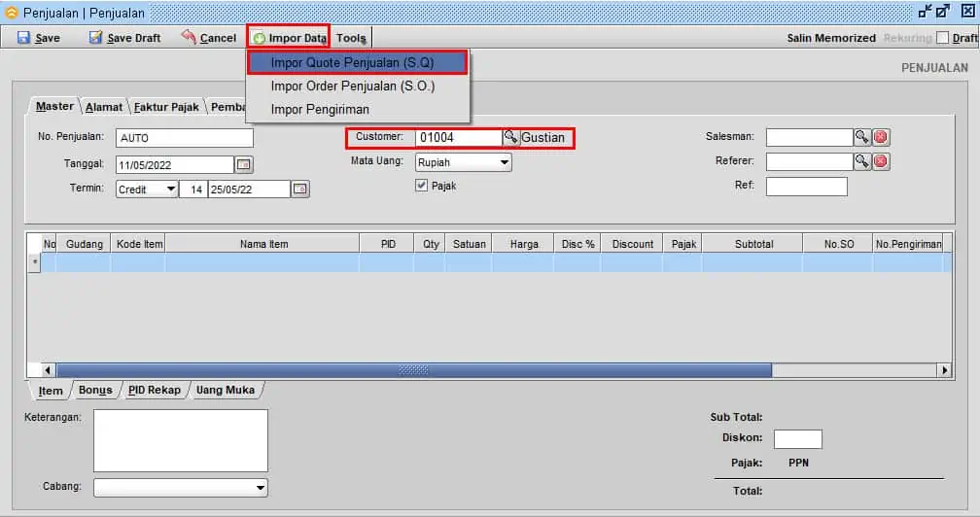The width and height of the screenshot is (980, 517).
Task: Click the Cancel button
Action: (209, 38)
